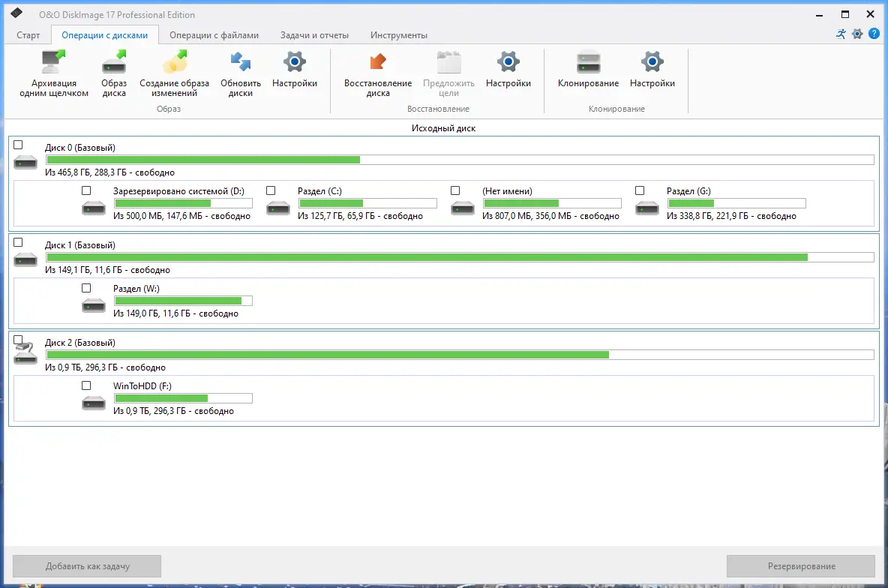Click the Диск 0 drive icon
The width and height of the screenshot is (888, 588).
(x=25, y=163)
